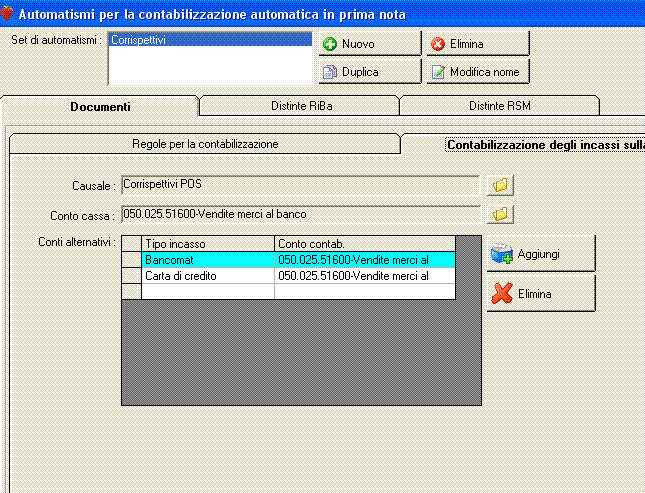This screenshot has height=493, width=645.
Task: Click the red X icon beside Conti alternativi
Action: [502, 293]
